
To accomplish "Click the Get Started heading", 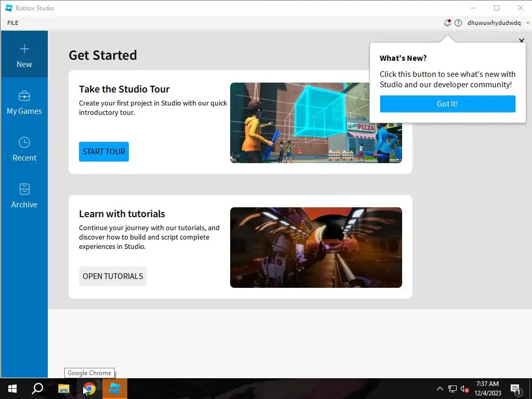I will [103, 55].
